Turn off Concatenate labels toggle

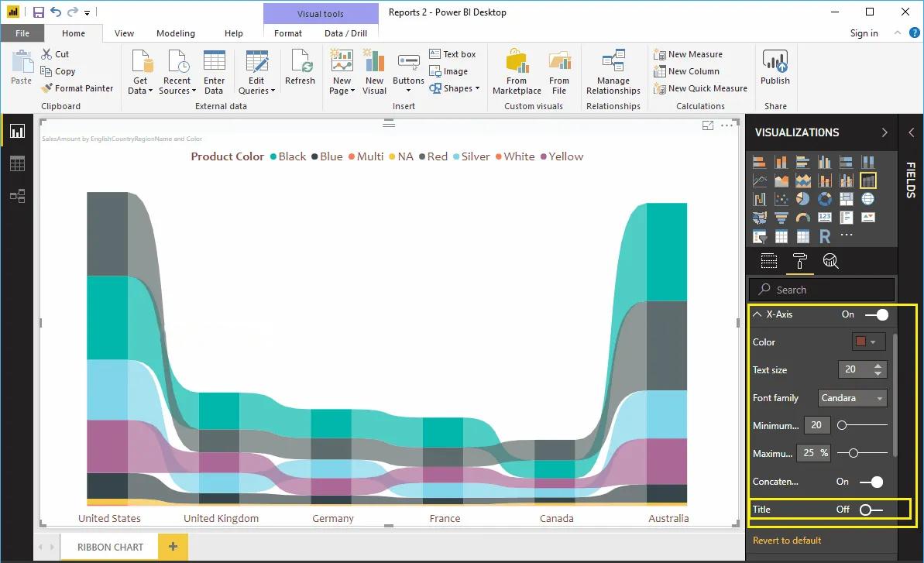(x=871, y=482)
